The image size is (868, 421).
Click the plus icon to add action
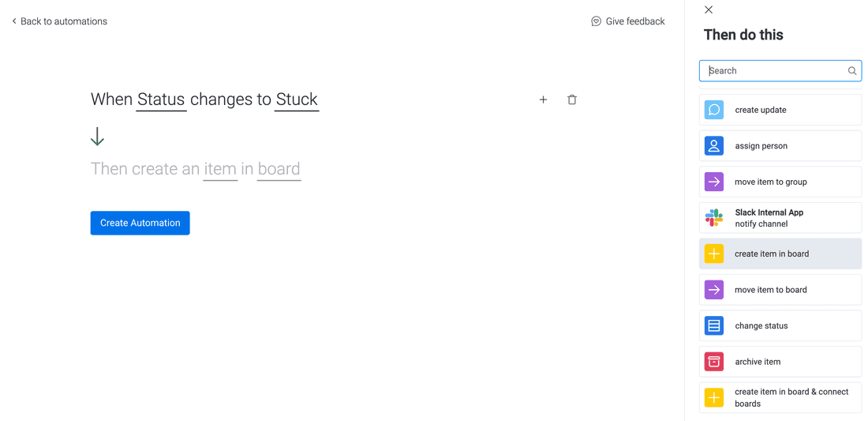pos(543,100)
